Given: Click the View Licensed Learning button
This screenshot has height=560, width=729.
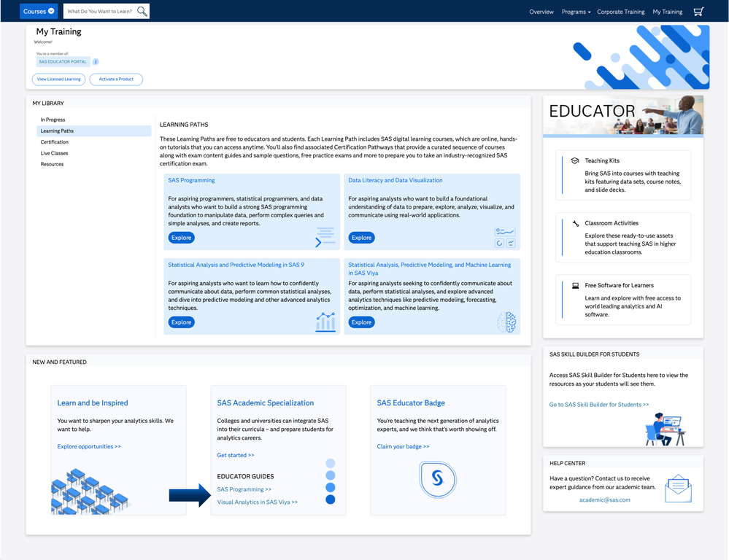Looking at the screenshot, I should 58,79.
